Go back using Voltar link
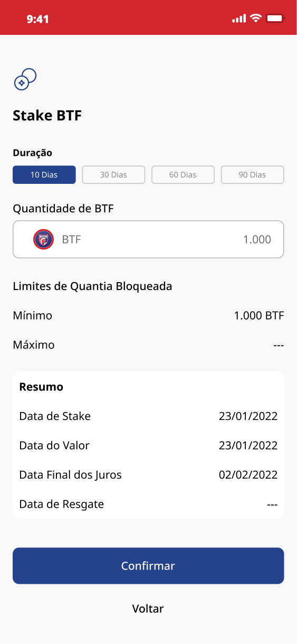297x644 pixels. (148, 609)
